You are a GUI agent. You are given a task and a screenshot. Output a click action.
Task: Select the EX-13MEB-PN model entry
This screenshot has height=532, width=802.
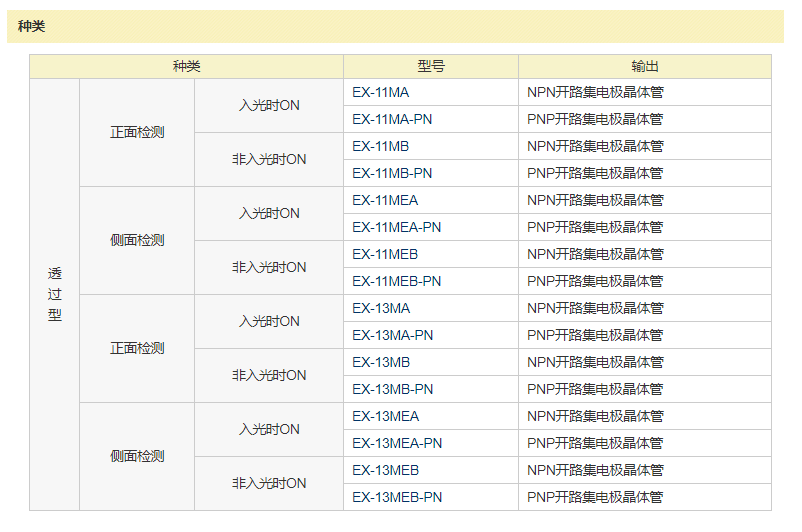coord(396,497)
